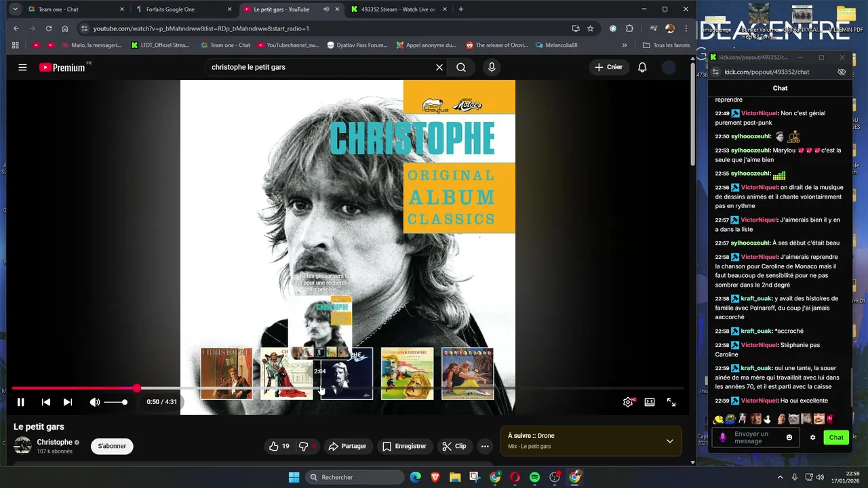The image size is (868, 488).
Task: Skip to the previous video
Action: 45,402
